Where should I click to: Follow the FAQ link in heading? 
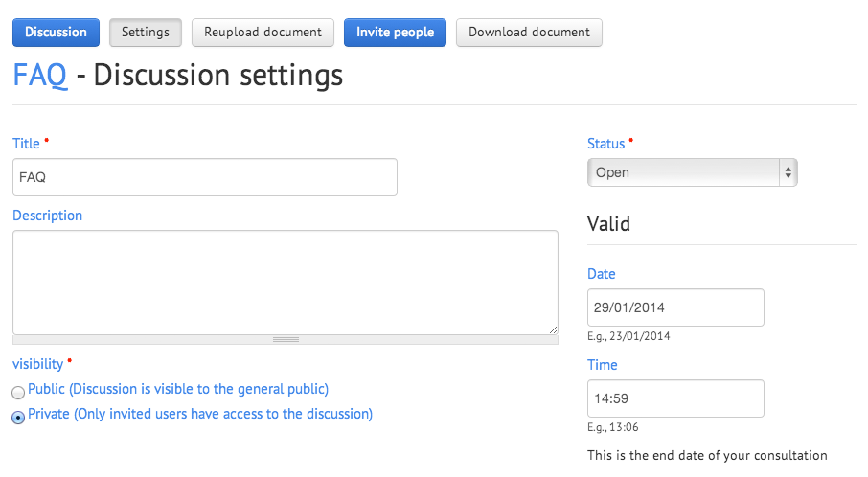[40, 75]
